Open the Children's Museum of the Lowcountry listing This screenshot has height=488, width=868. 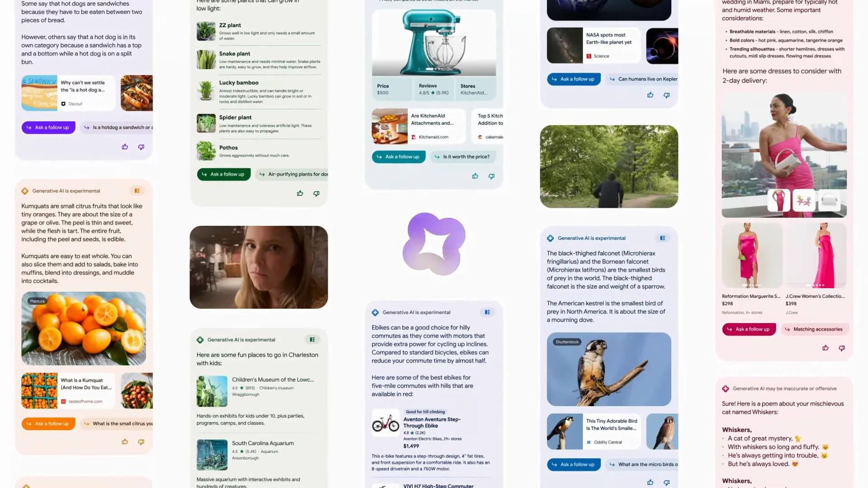(272, 382)
